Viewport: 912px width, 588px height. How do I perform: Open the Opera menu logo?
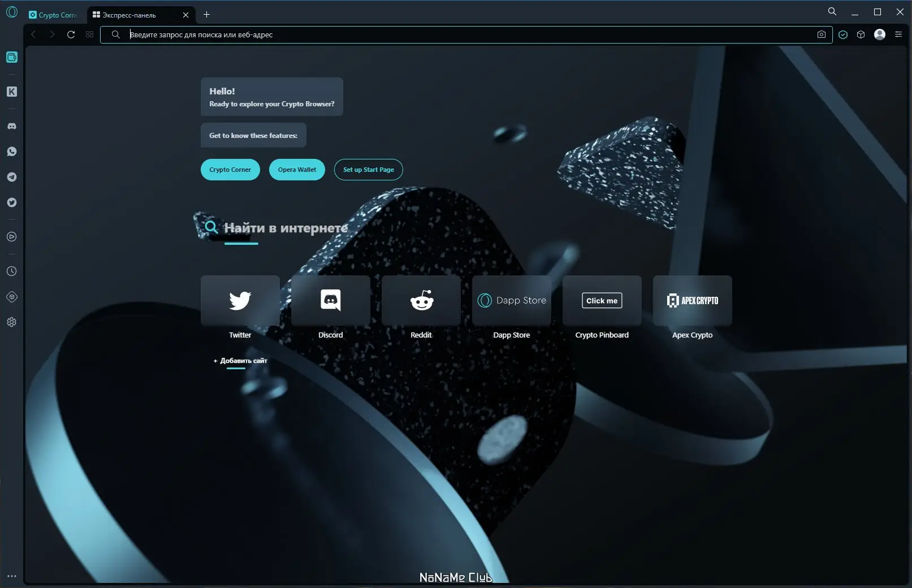coord(12,12)
